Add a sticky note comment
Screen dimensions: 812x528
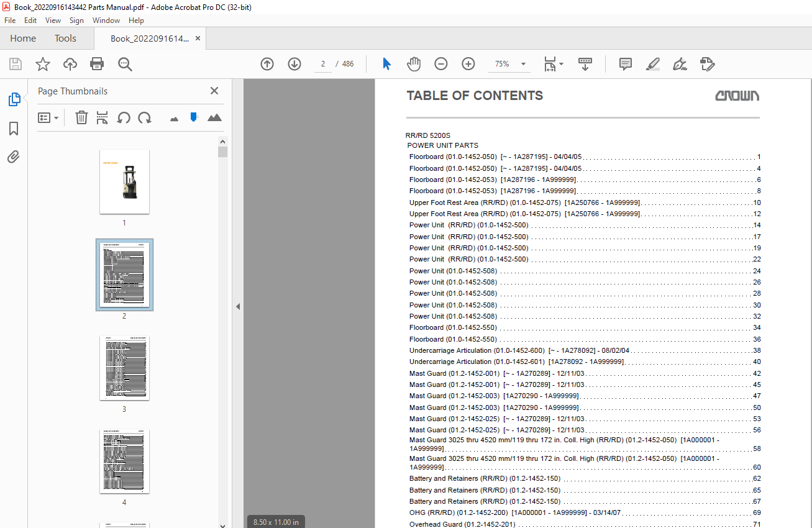[626, 64]
